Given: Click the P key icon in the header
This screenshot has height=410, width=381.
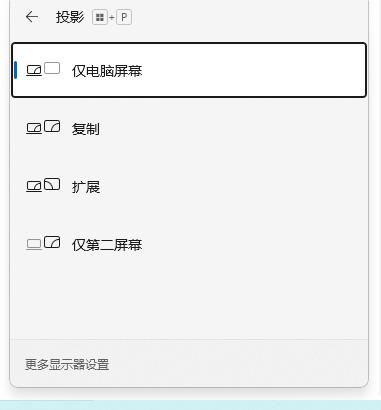Looking at the screenshot, I should (x=124, y=18).
